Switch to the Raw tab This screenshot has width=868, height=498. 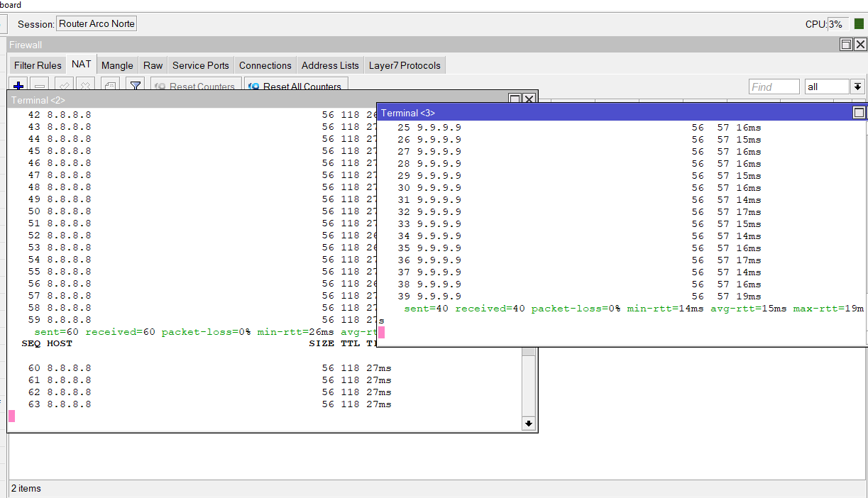coord(153,65)
